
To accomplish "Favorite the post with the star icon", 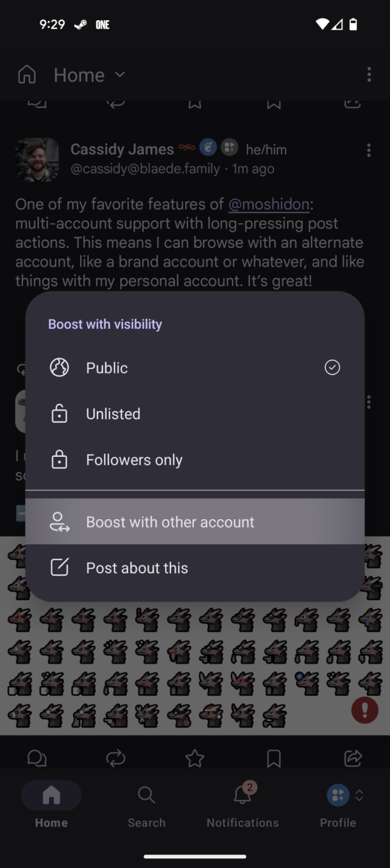I will [194, 758].
